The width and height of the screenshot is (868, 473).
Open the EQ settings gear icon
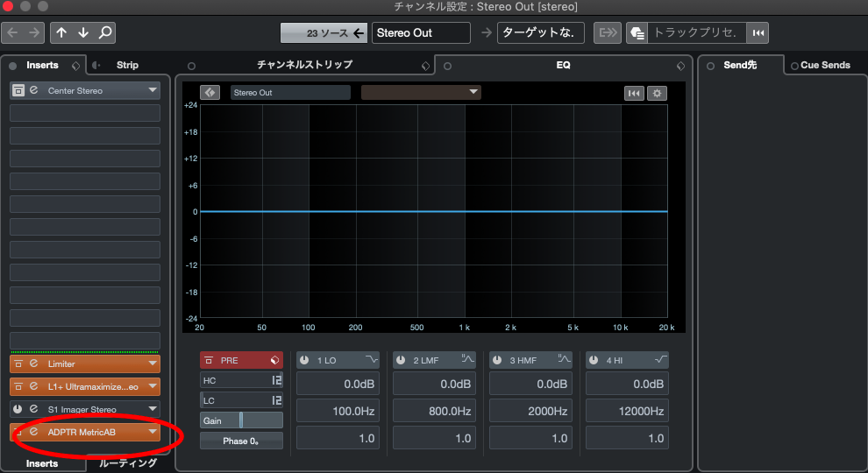[657, 93]
